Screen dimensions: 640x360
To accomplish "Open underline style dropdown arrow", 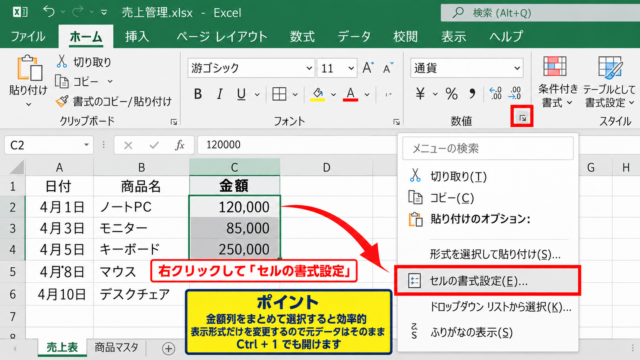I will (x=257, y=95).
